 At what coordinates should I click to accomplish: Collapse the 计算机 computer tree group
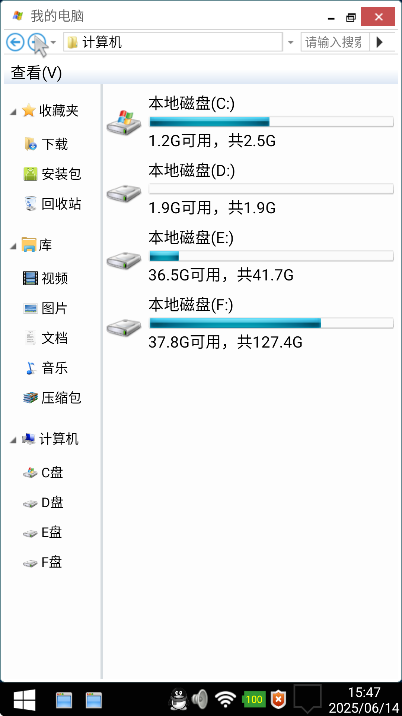point(13,440)
